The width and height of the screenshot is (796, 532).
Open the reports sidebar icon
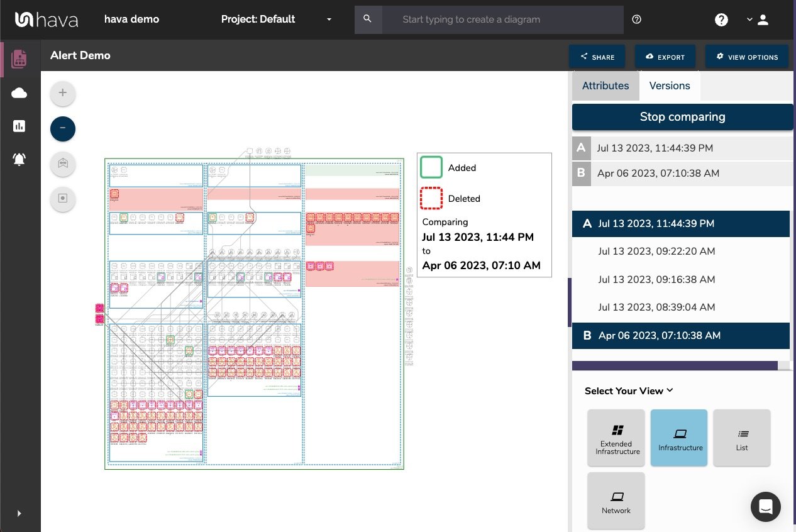pyautogui.click(x=19, y=126)
